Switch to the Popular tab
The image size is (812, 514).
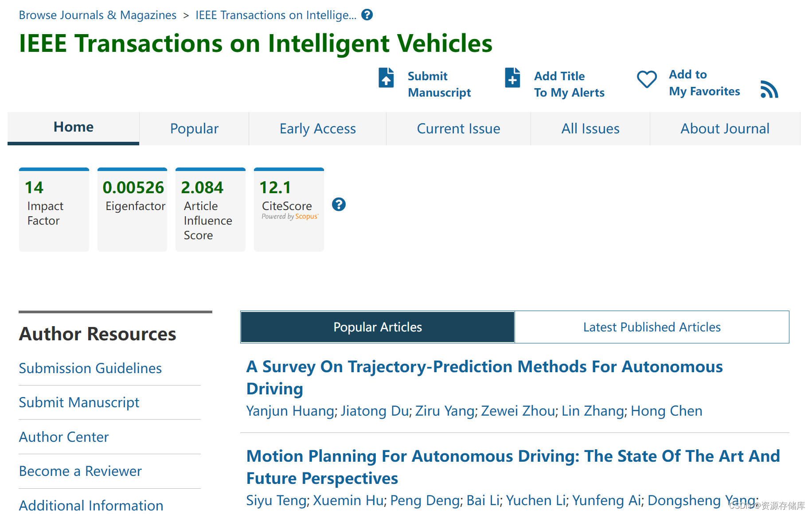click(x=194, y=128)
